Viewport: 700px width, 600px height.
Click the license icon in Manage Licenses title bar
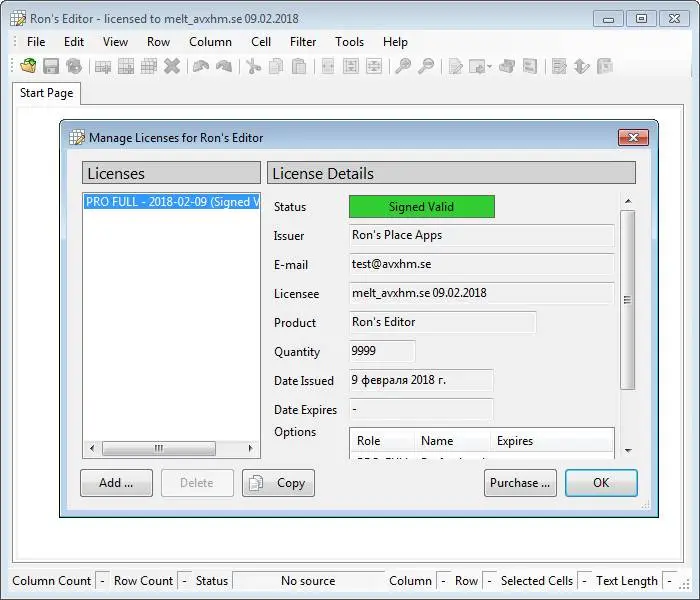pyautogui.click(x=77, y=138)
